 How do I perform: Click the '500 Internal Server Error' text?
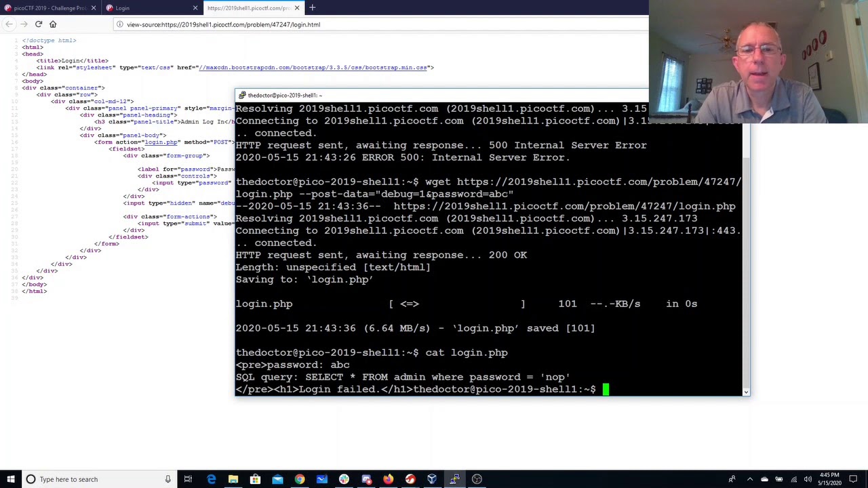tap(568, 145)
